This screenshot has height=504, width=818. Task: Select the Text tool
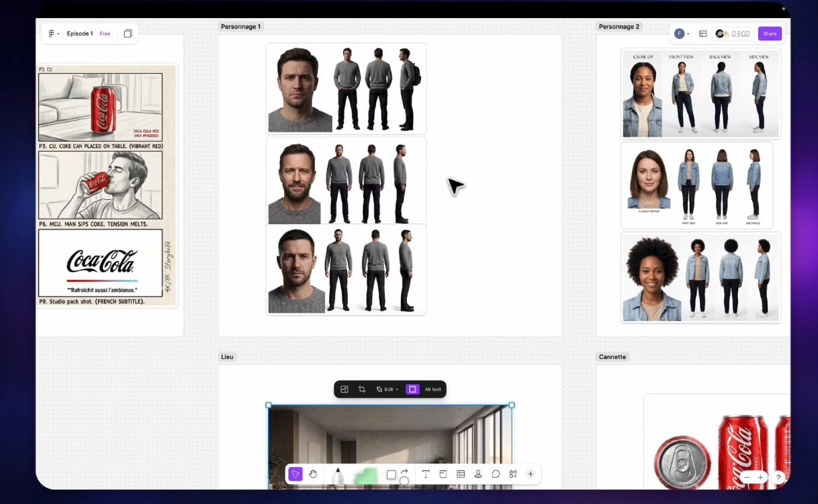coord(426,474)
